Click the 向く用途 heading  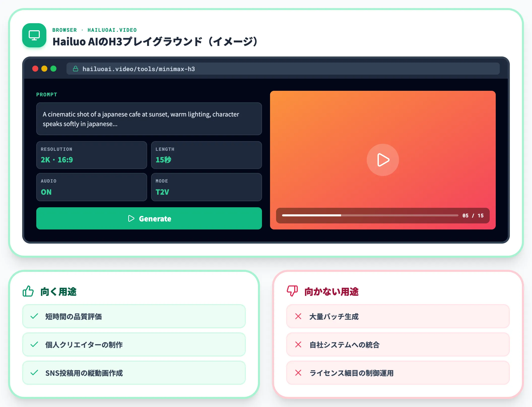coord(58,292)
